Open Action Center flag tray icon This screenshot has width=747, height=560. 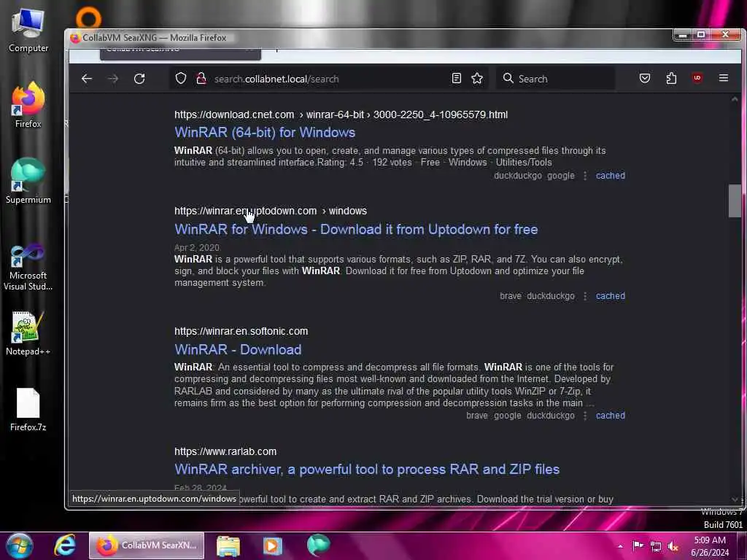(638, 545)
